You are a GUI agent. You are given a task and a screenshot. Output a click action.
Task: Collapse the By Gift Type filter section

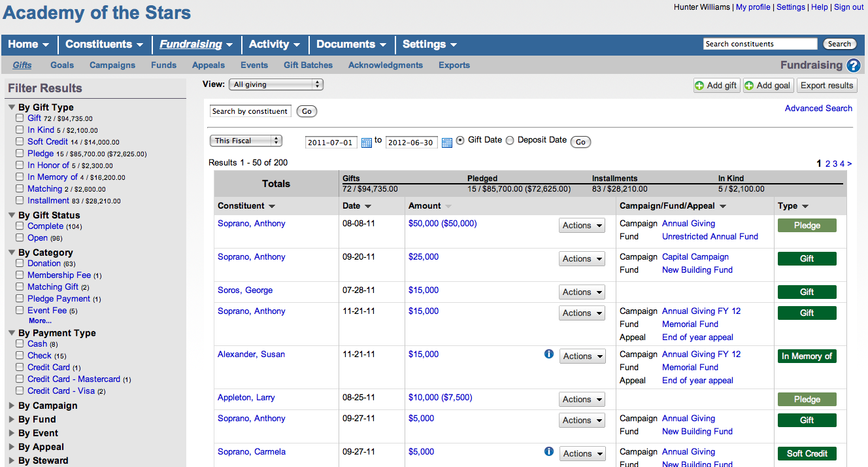pyautogui.click(x=12, y=107)
